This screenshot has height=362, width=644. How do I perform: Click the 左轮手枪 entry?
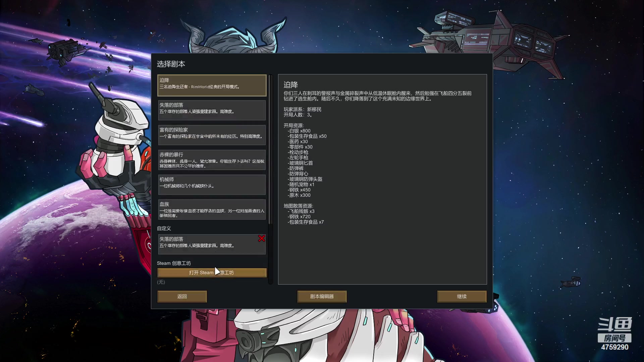(298, 158)
